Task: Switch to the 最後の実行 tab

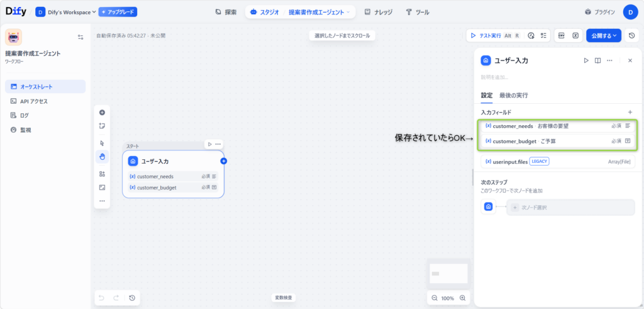Action: tap(513, 95)
